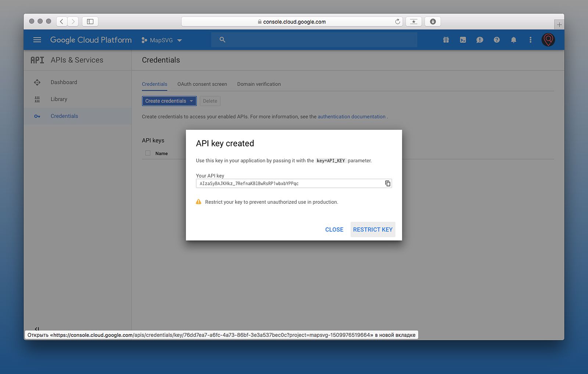This screenshot has width=588, height=374.
Task: Click the 'Credentials' page title
Action: [161, 60]
